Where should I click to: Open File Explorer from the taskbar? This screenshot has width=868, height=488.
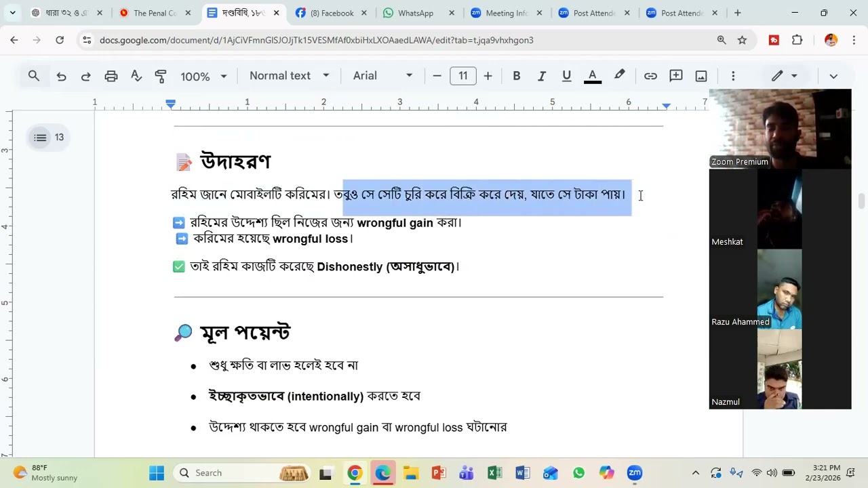click(410, 473)
